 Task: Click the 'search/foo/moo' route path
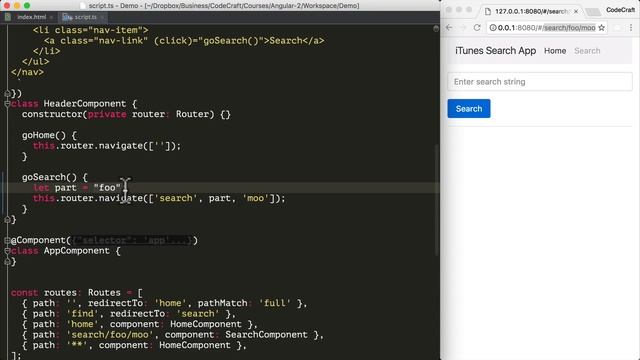point(110,335)
